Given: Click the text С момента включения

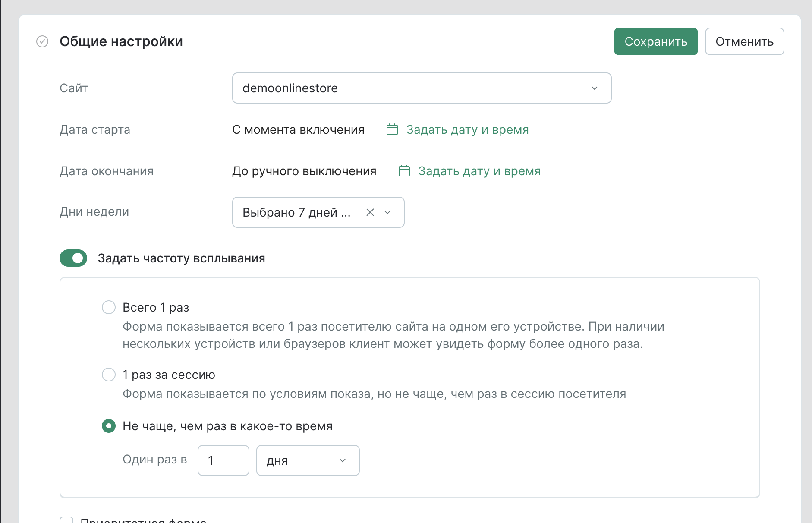Looking at the screenshot, I should (x=298, y=129).
